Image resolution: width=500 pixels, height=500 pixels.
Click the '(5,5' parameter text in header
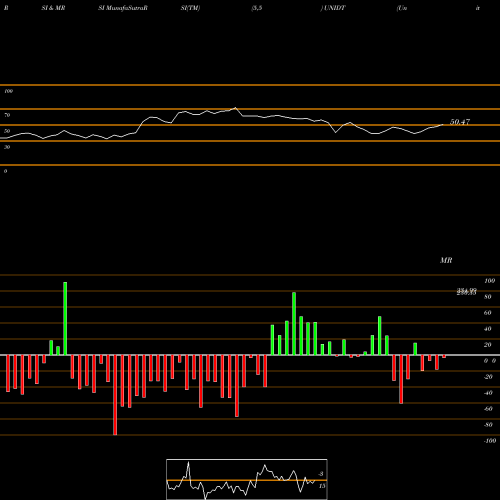(257, 8)
